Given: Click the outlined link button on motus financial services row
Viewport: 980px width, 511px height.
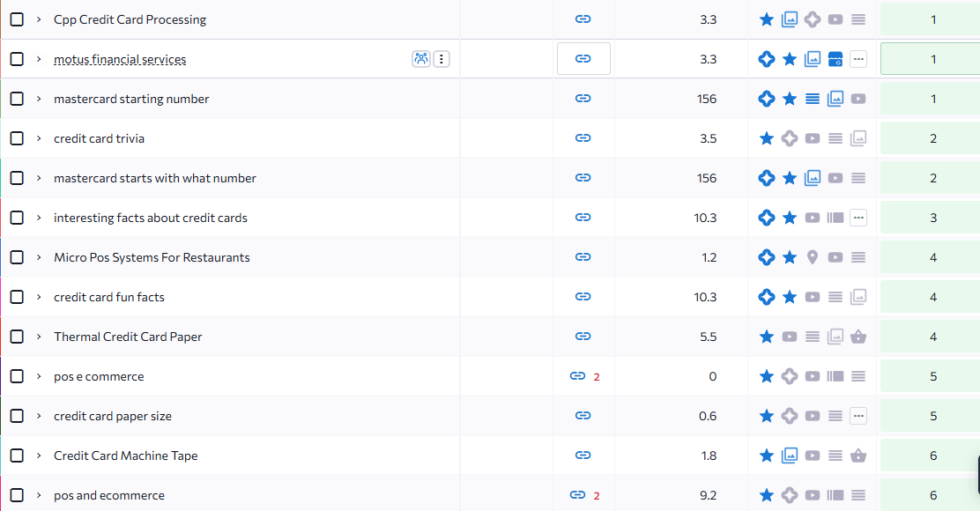Looking at the screenshot, I should (x=583, y=59).
